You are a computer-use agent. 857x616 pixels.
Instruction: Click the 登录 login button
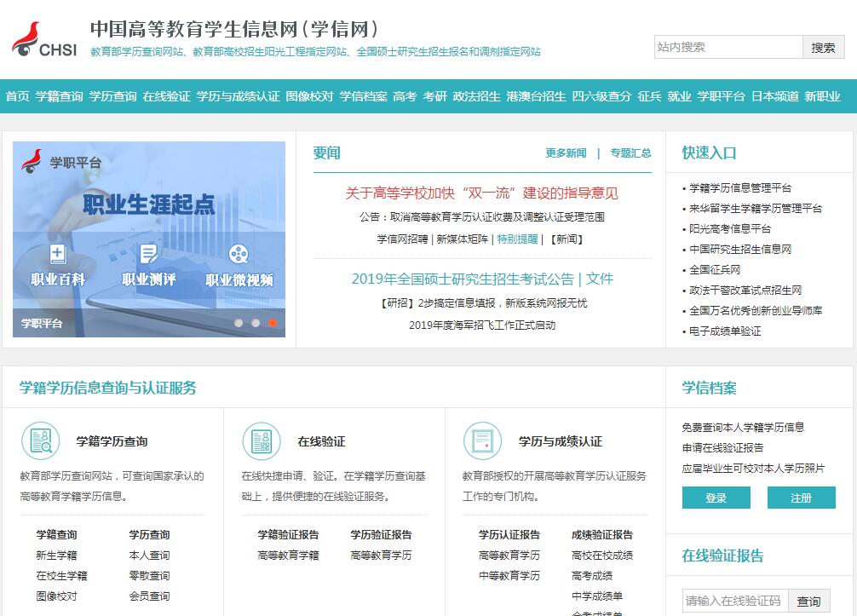point(716,498)
